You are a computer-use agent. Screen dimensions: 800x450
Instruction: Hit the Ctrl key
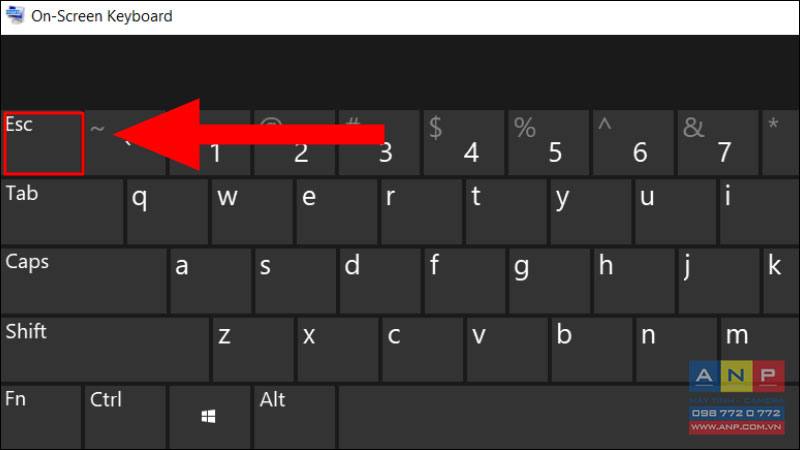[x=126, y=417]
